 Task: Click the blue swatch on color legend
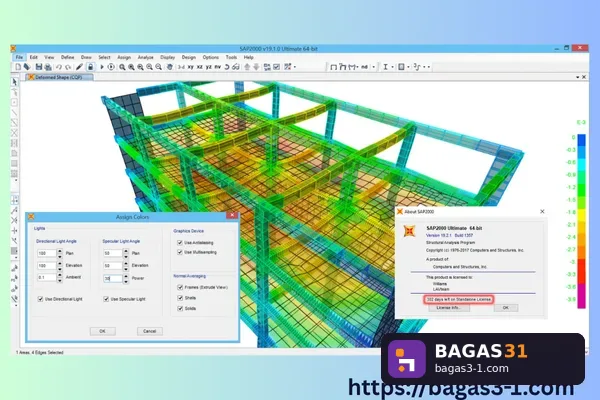581,140
